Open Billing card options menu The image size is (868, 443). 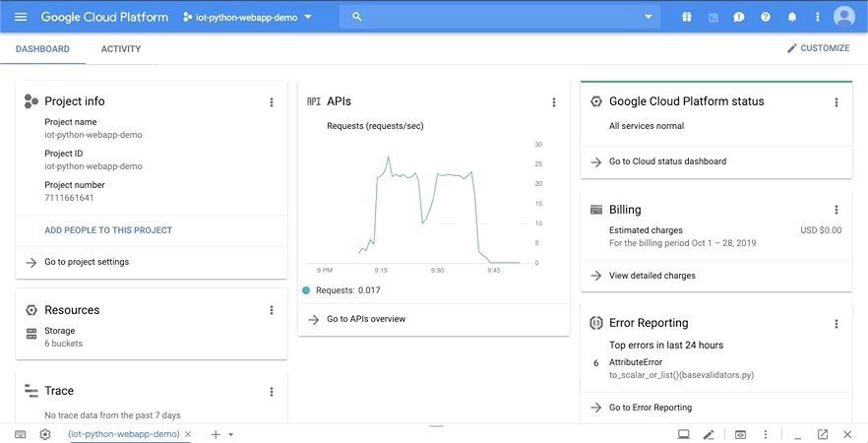click(836, 210)
